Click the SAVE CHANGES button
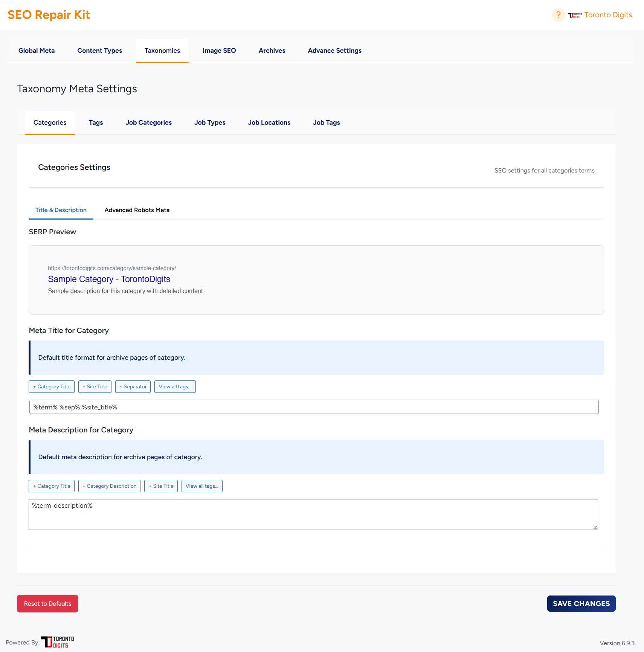This screenshot has height=652, width=644. click(x=581, y=603)
